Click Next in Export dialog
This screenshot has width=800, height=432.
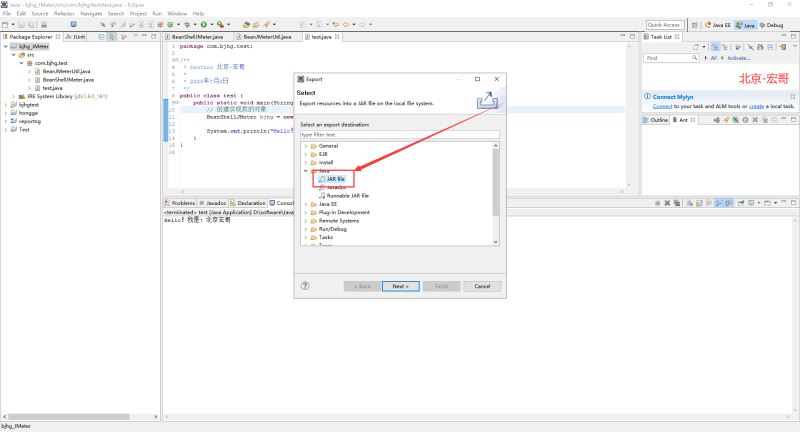[401, 286]
